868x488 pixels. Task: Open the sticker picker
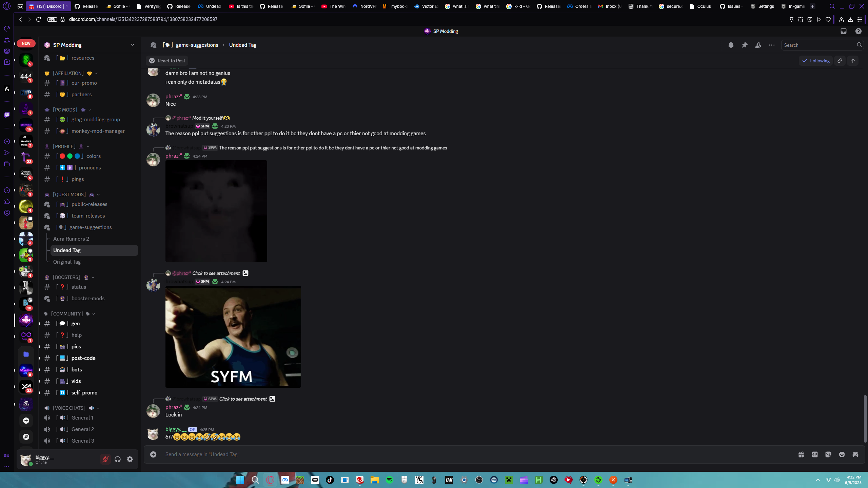(828, 454)
